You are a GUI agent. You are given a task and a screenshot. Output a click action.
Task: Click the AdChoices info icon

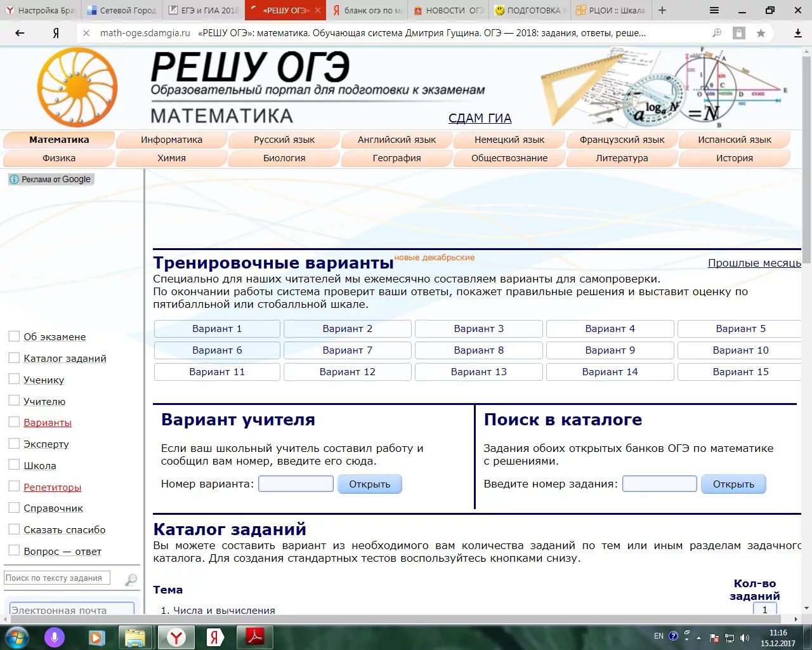pos(15,180)
